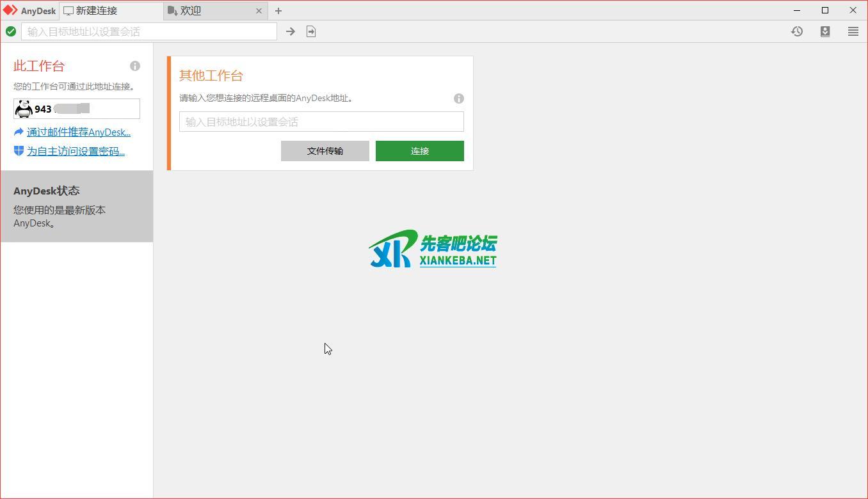Click the panda avatar beside the workspace ID

[24, 108]
